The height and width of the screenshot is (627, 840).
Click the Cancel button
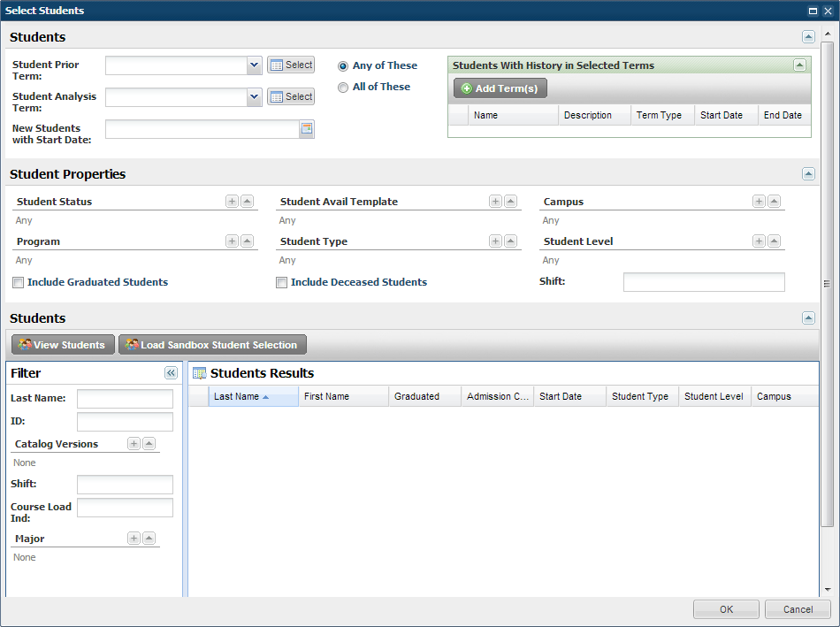click(798, 609)
